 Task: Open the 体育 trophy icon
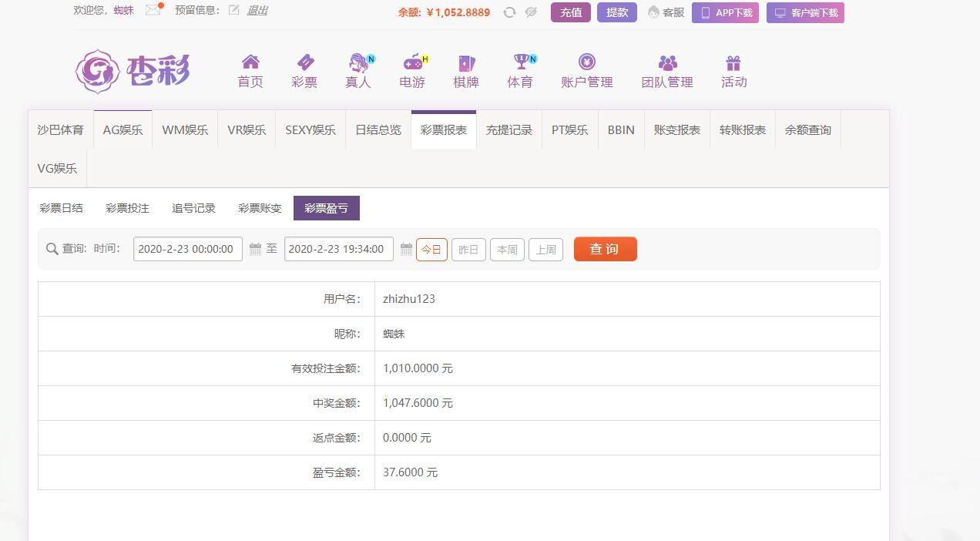click(521, 62)
